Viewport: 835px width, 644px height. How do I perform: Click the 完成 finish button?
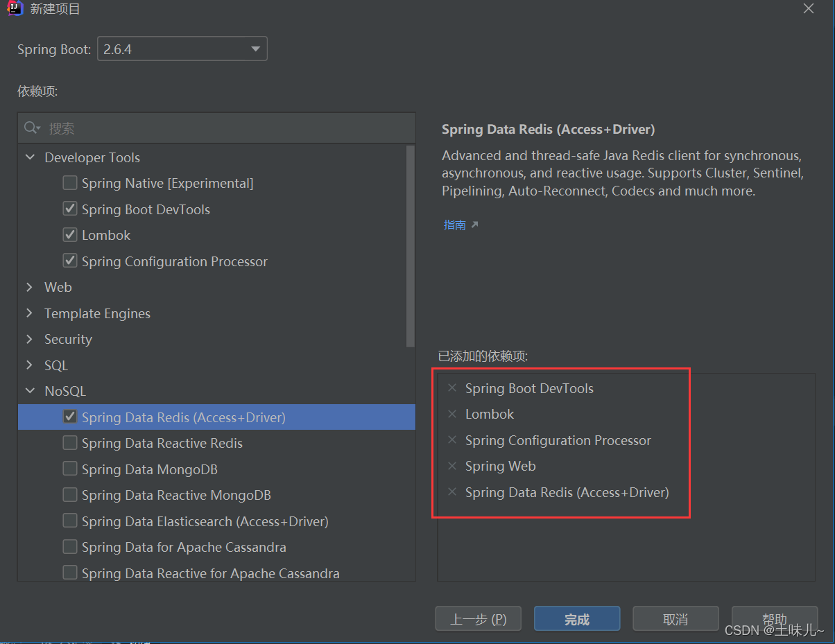[577, 619]
